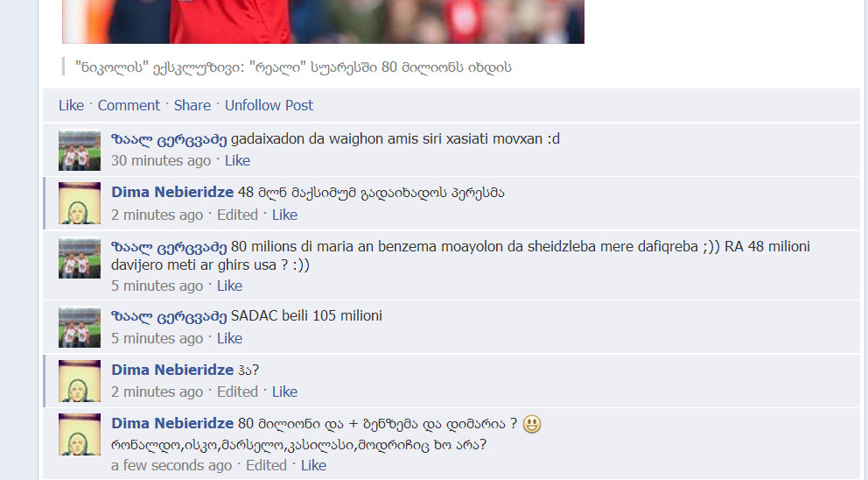Click the avatar beside the '48 მლნ' comment
Image resolution: width=868 pixels, height=480 pixels.
pos(80,203)
